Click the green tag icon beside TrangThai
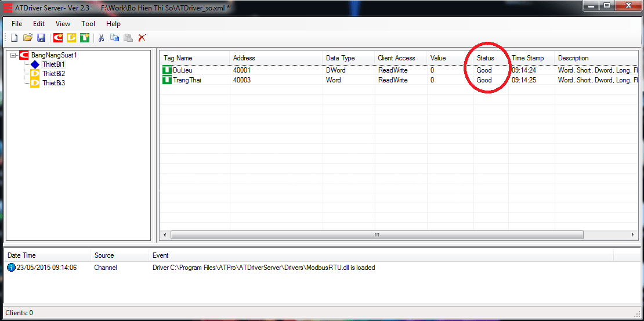Viewport: 644px width, 321px height. (167, 80)
